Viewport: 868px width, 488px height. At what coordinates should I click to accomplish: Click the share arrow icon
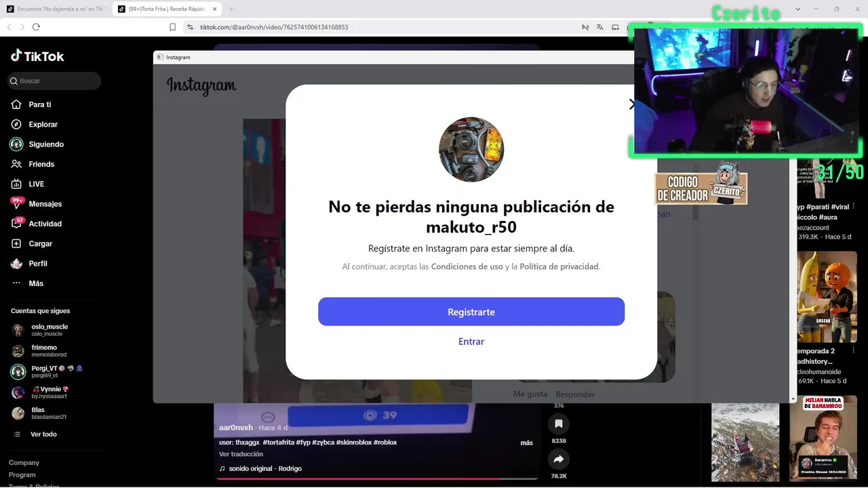(x=559, y=460)
